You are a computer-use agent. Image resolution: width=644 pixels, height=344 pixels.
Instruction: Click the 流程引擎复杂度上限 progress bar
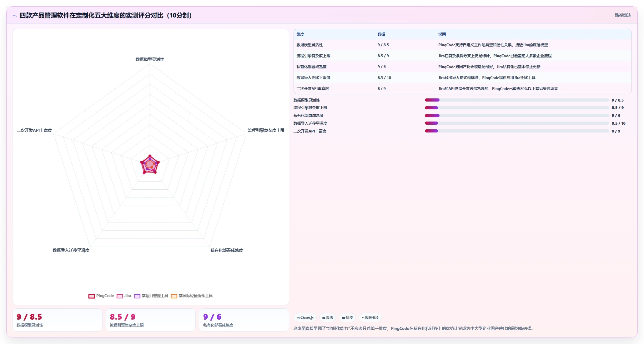coord(517,108)
